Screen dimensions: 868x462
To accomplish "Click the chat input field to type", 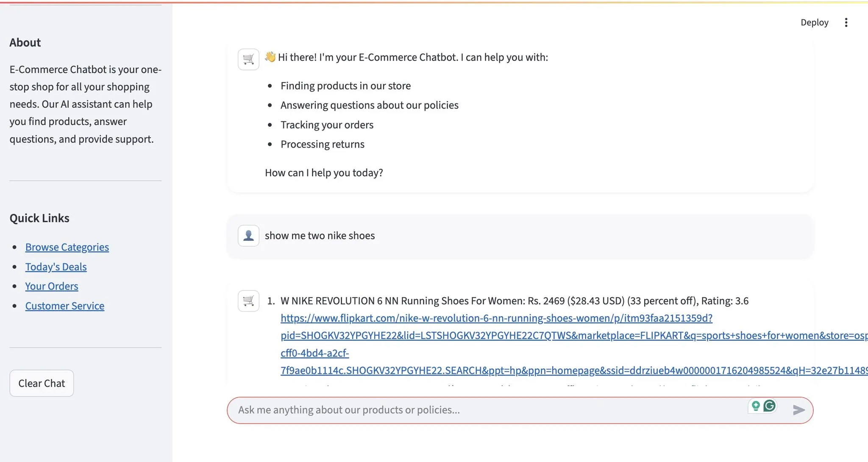I will pos(466,410).
